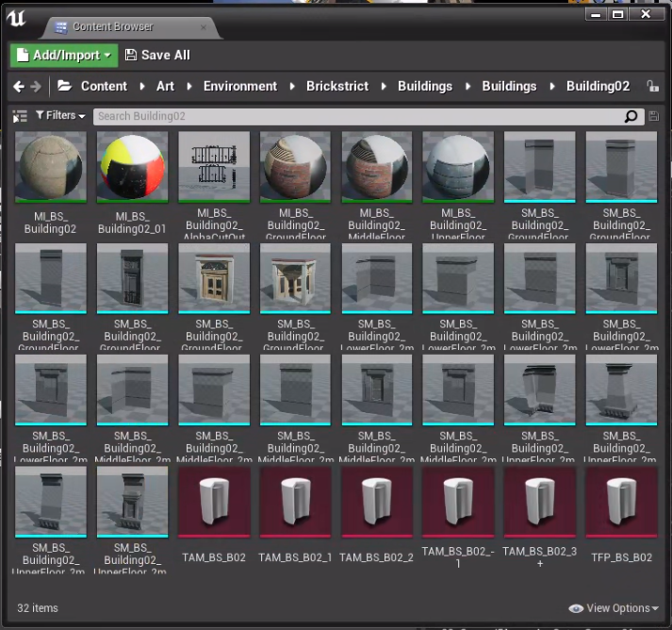Image resolution: width=672 pixels, height=630 pixels.
Task: Toggle the sources panel icon
Action: [20, 116]
